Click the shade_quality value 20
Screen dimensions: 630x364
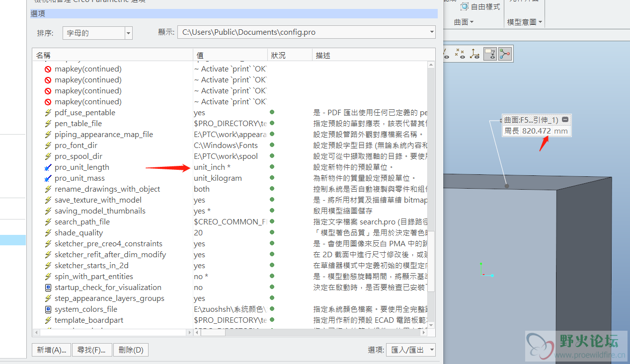[x=198, y=233]
